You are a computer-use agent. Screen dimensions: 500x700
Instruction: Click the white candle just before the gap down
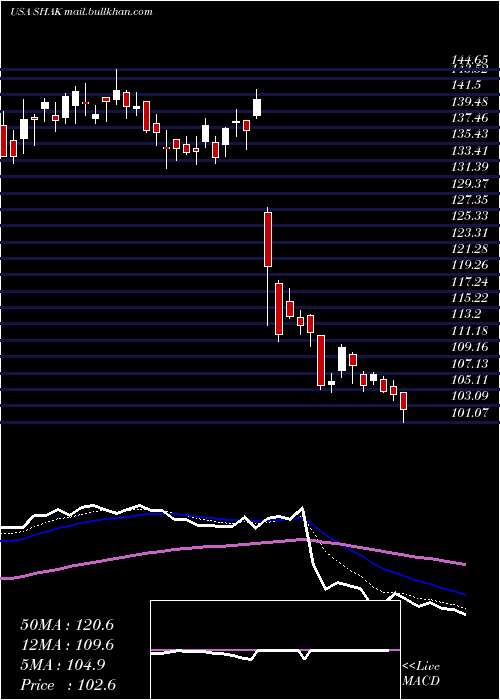[x=257, y=108]
